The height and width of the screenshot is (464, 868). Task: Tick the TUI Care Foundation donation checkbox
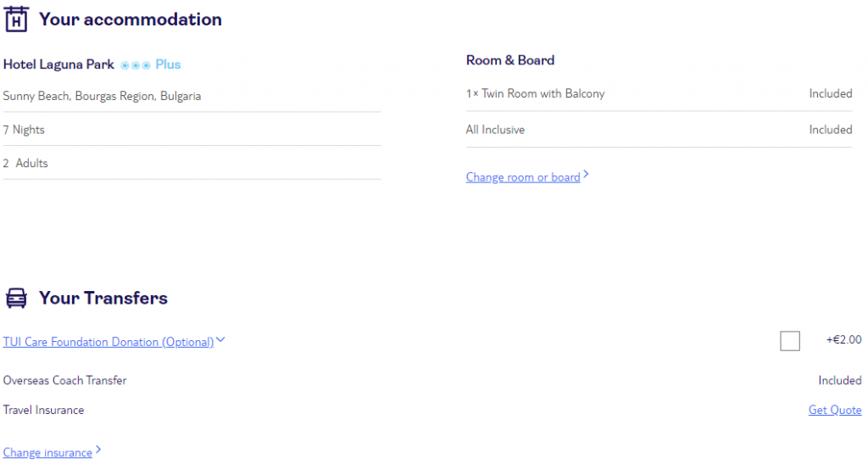(789, 340)
